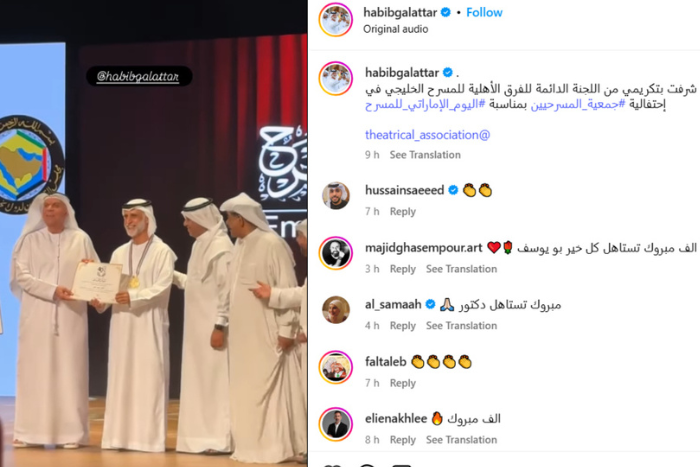Open the @theatrical_association mention
This screenshot has width=700, height=467.
pyautogui.click(x=427, y=135)
